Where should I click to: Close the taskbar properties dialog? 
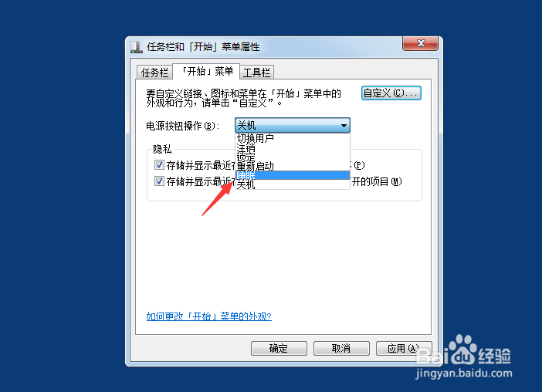click(x=420, y=43)
